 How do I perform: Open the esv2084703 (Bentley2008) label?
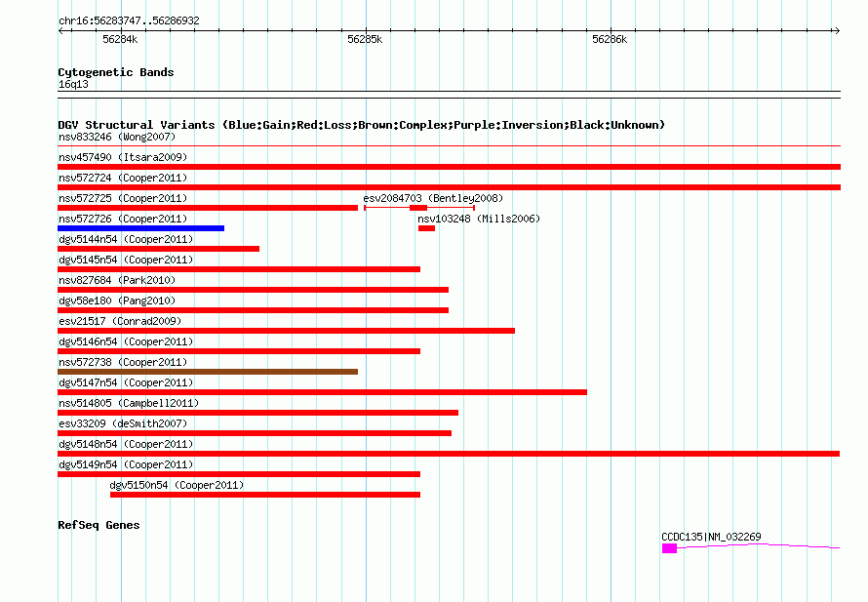point(433,198)
